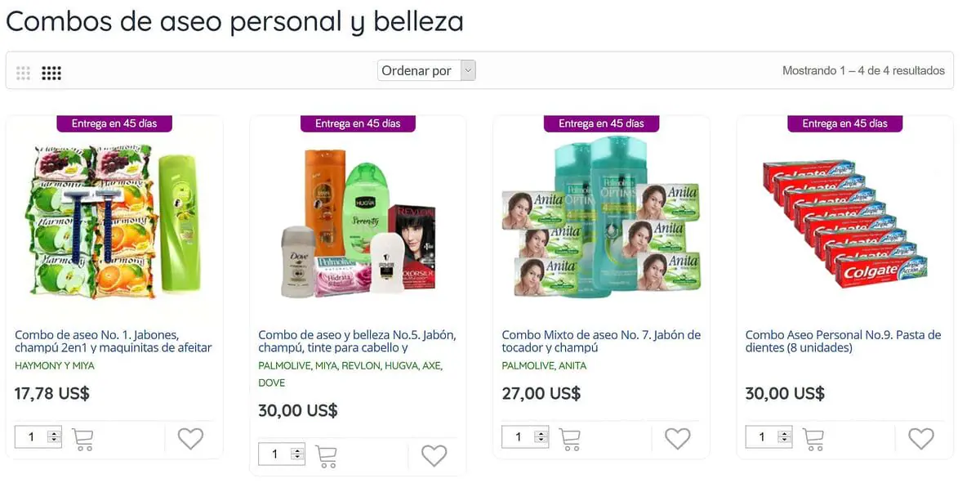The image size is (980, 483).
Task: Click quantity stepper arrows for Combo No.5
Action: pos(297,454)
